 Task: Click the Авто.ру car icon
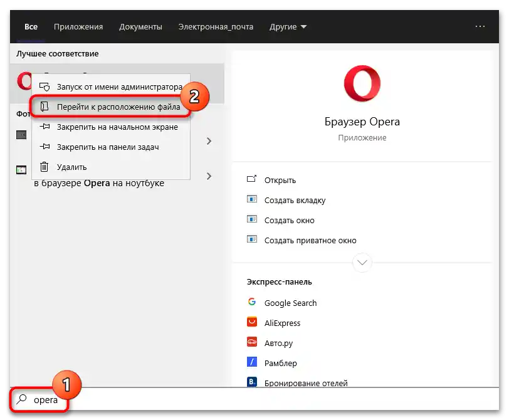point(252,342)
